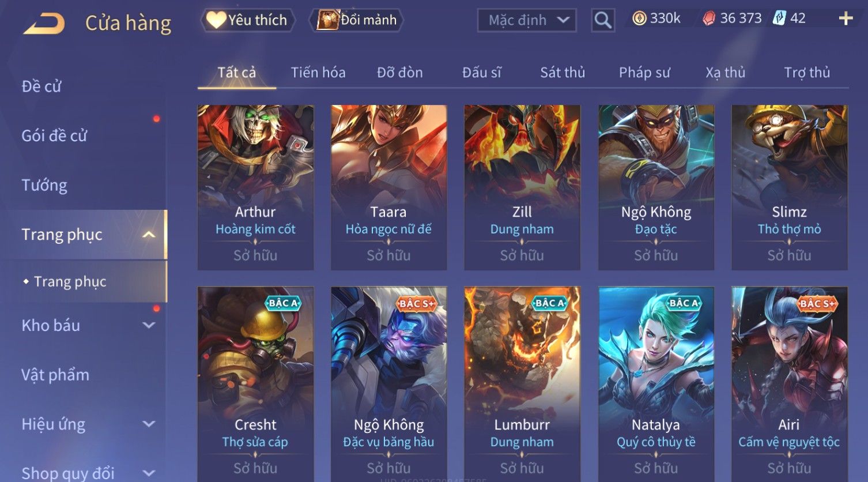This screenshot has height=482, width=868.
Task: Choose Airi Cấm vệ nguyệt tộc skin
Action: (789, 385)
